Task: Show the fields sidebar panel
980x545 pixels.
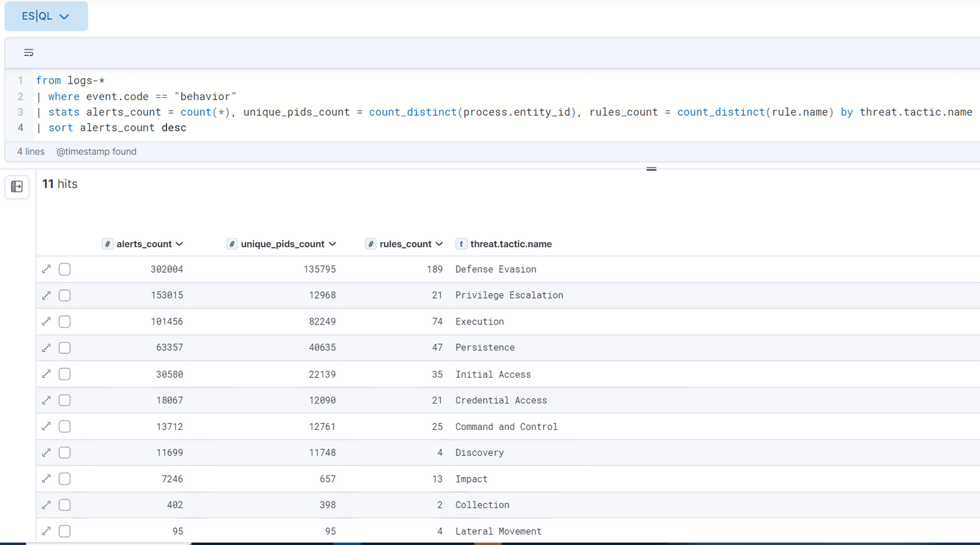Action: (16, 187)
